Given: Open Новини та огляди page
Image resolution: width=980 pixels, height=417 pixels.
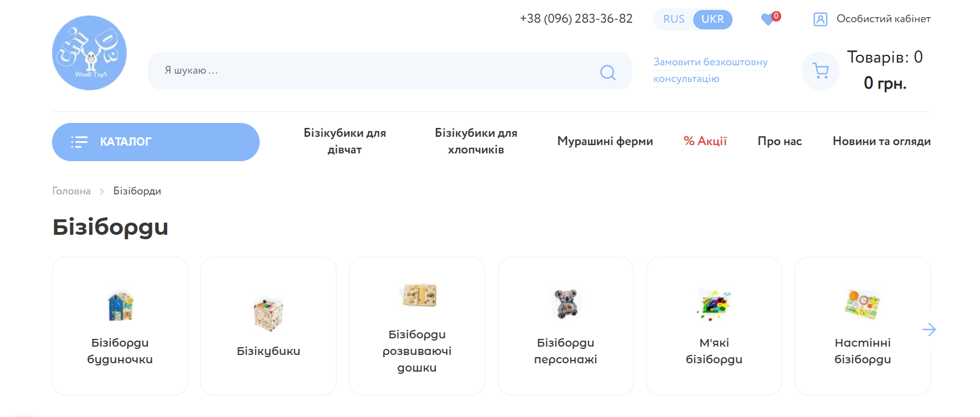Looking at the screenshot, I should tap(881, 141).
